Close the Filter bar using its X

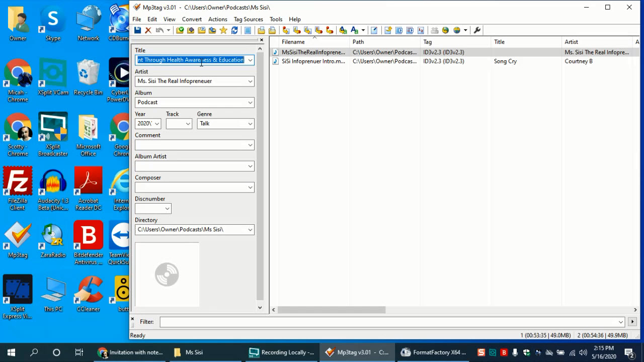pos(133,319)
